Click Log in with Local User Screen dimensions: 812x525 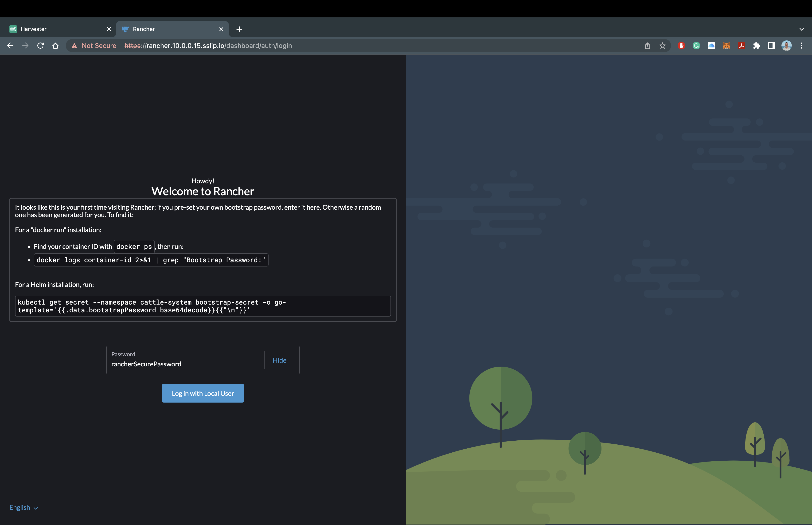click(202, 393)
